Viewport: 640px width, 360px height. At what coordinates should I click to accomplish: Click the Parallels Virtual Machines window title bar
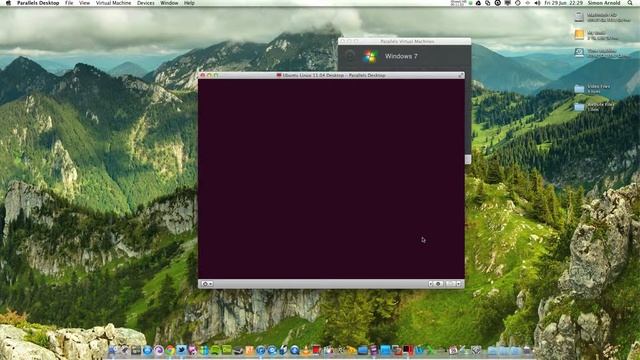pyautogui.click(x=404, y=41)
